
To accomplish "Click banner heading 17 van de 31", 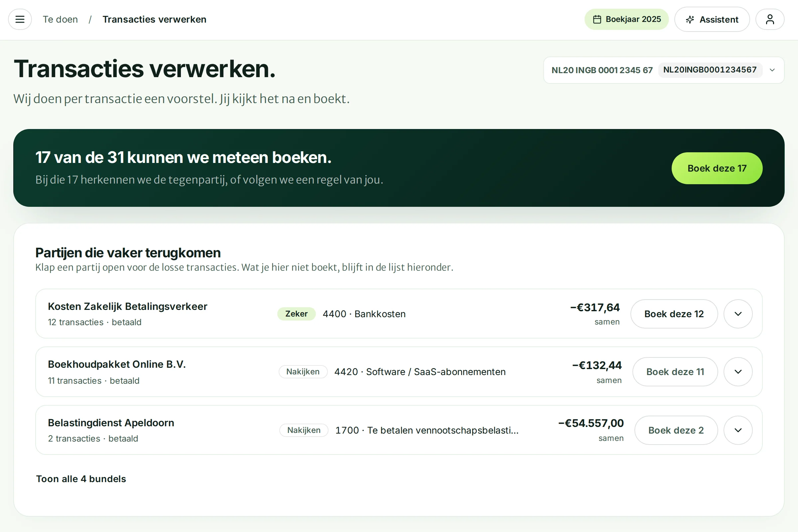I will 183,157.
